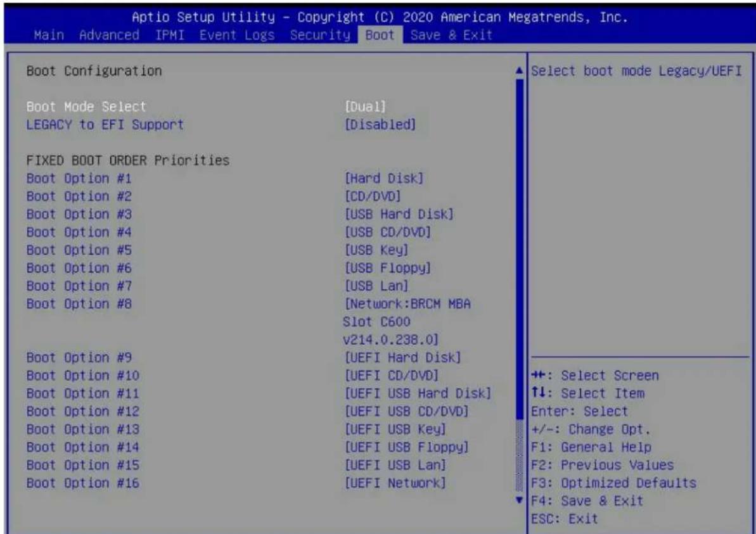Change the [Disabled] LEGACY to EFI value
Screen dimensions: 756x534
click(380, 125)
